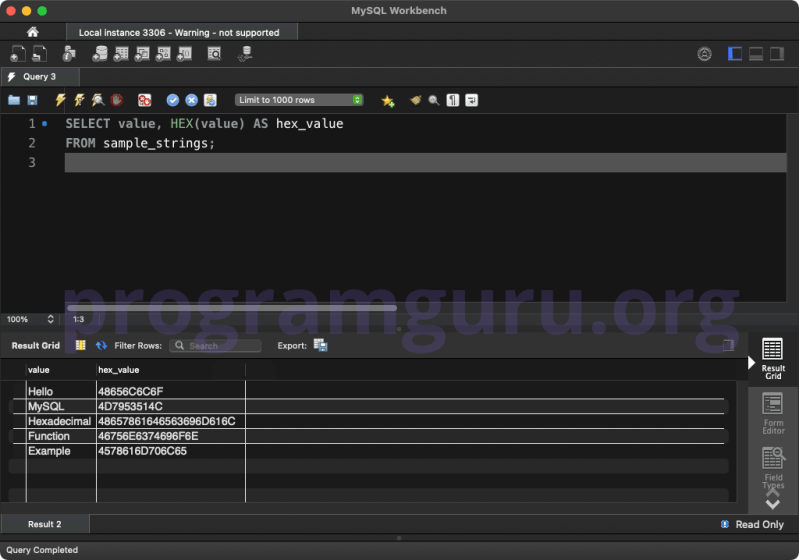The height and width of the screenshot is (560, 799).
Task: Toggle wrap cell content checkbox
Action: (x=728, y=345)
